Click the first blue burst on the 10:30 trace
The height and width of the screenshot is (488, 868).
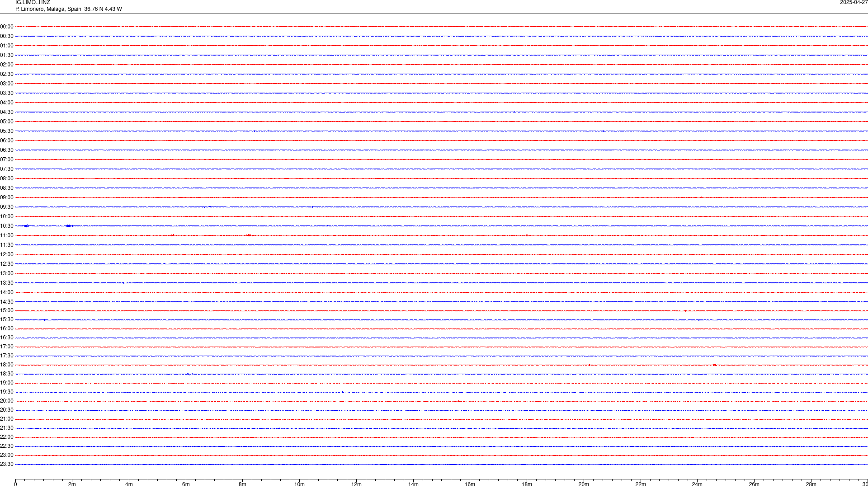tap(26, 226)
